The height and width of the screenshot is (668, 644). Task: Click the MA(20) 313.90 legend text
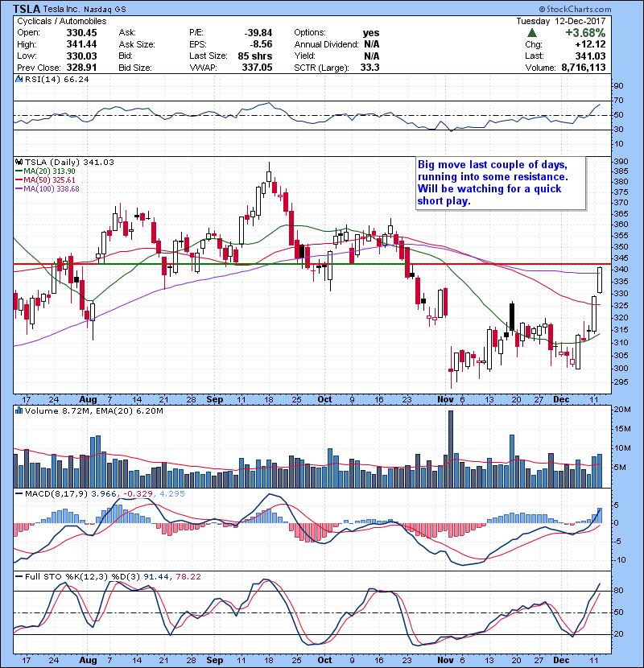[x=49, y=171]
